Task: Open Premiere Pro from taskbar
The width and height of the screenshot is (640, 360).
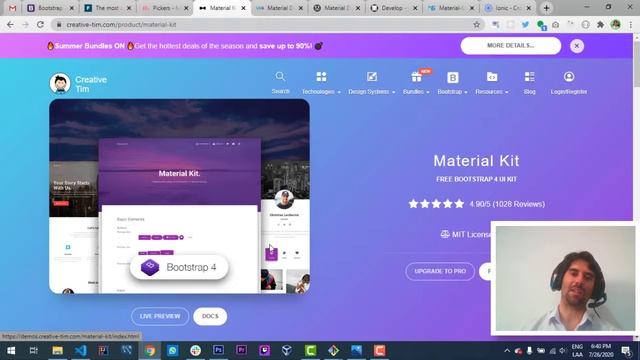Action: (x=241, y=351)
